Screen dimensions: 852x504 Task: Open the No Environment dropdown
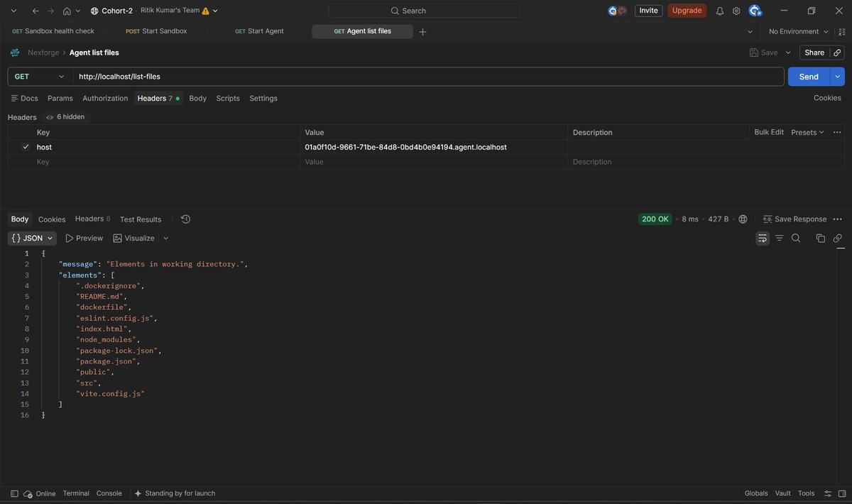click(x=798, y=32)
